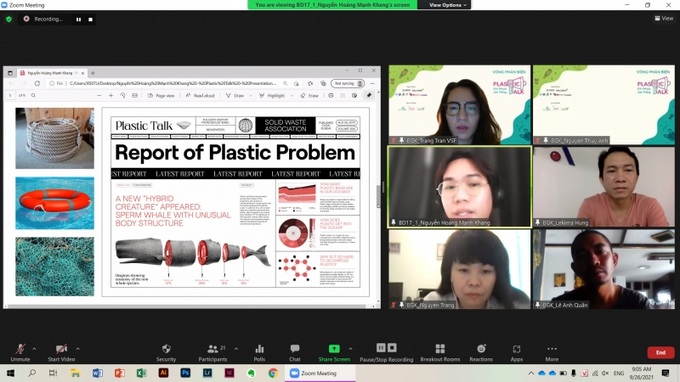This screenshot has height=382, width=680.
Task: Click the green fishing net image
Action: 55,267
